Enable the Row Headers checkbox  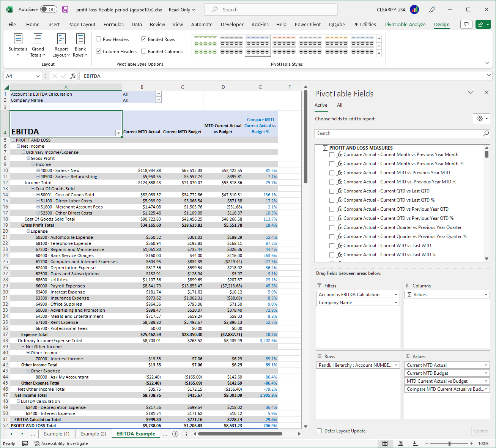pyautogui.click(x=98, y=39)
